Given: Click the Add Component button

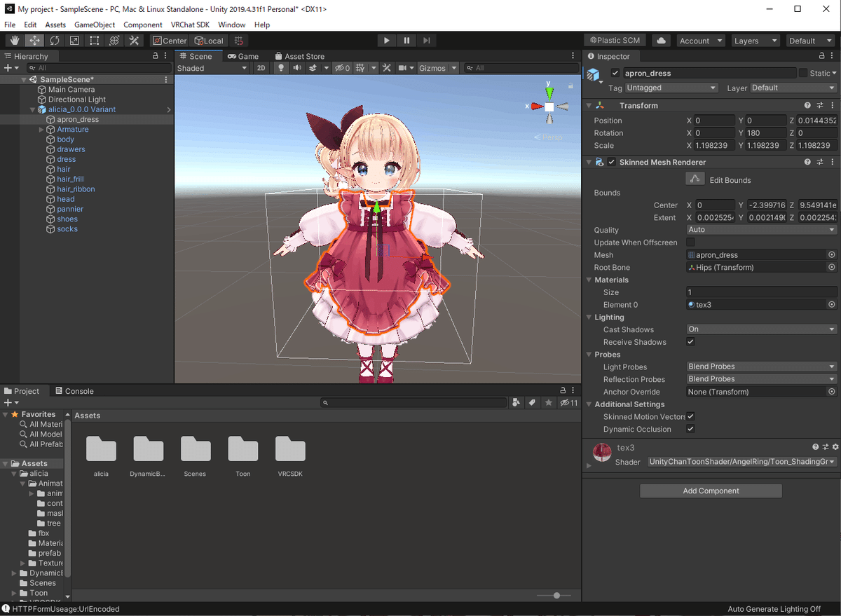Looking at the screenshot, I should pyautogui.click(x=711, y=491).
